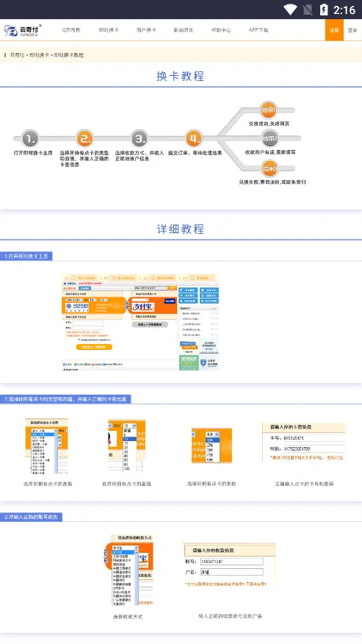This screenshot has height=644, width=362.
Task: Tap the caption 选择所拥有点卡的张数
Action: click(211, 484)
